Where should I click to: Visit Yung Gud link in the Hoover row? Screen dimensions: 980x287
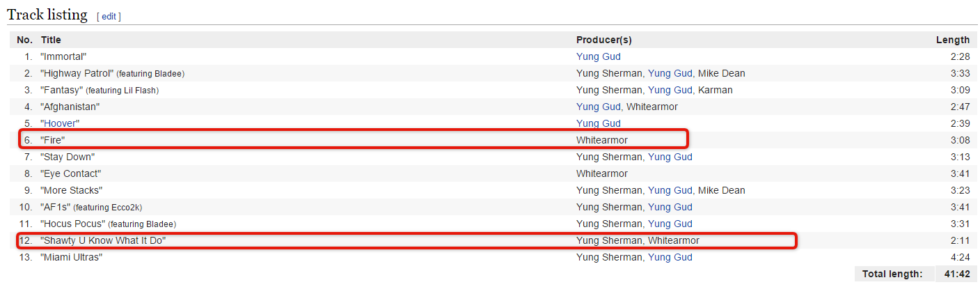pos(598,123)
